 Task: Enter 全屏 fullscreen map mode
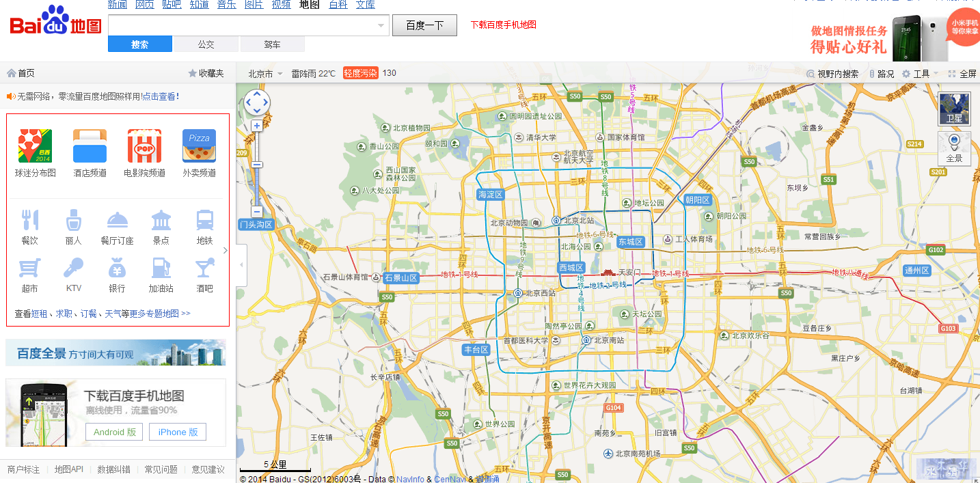(x=962, y=74)
